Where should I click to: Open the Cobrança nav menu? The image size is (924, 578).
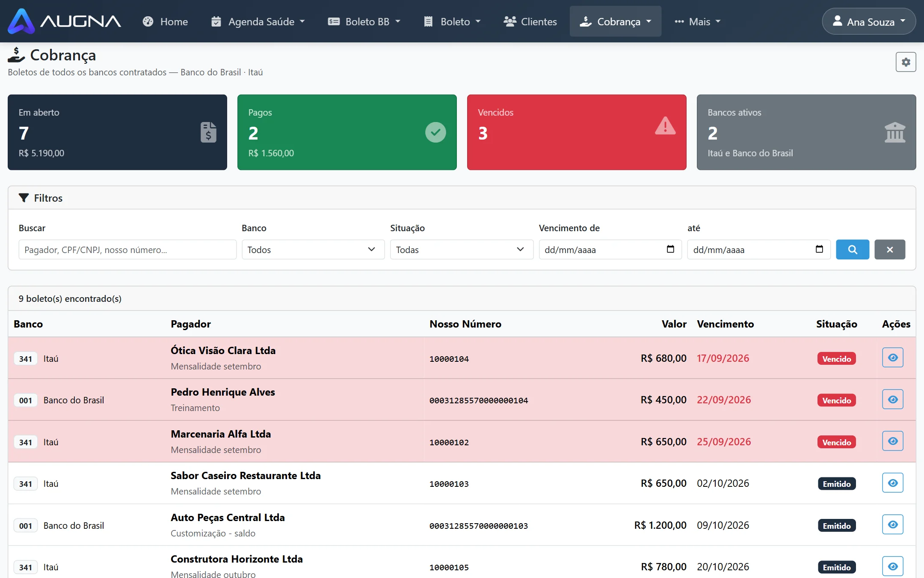pos(615,21)
